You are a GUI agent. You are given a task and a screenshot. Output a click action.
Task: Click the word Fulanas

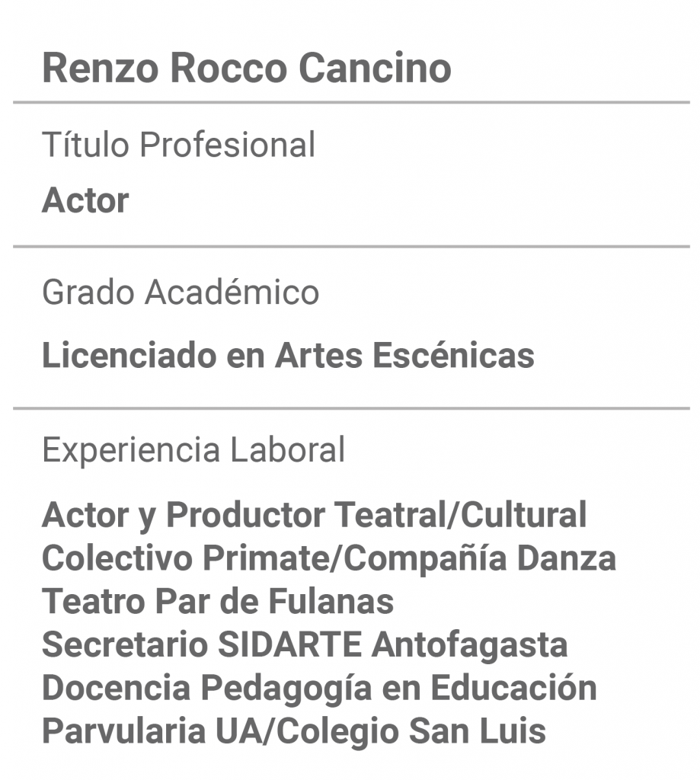(x=331, y=601)
